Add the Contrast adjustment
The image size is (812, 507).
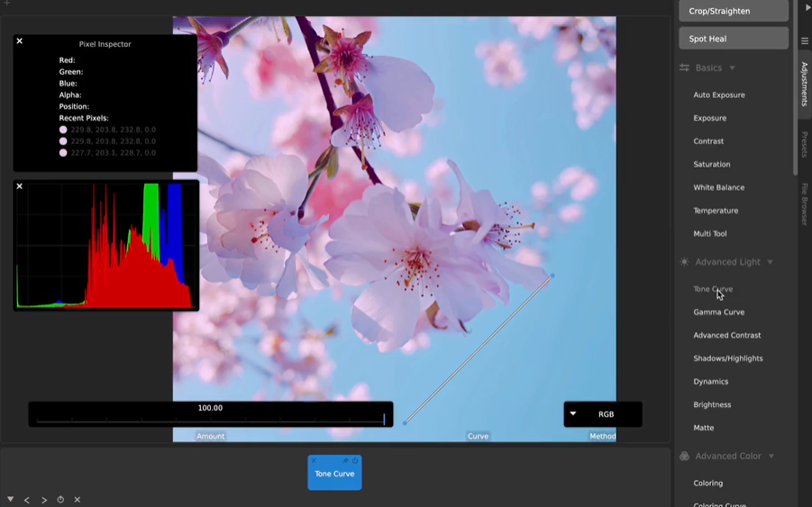708,141
